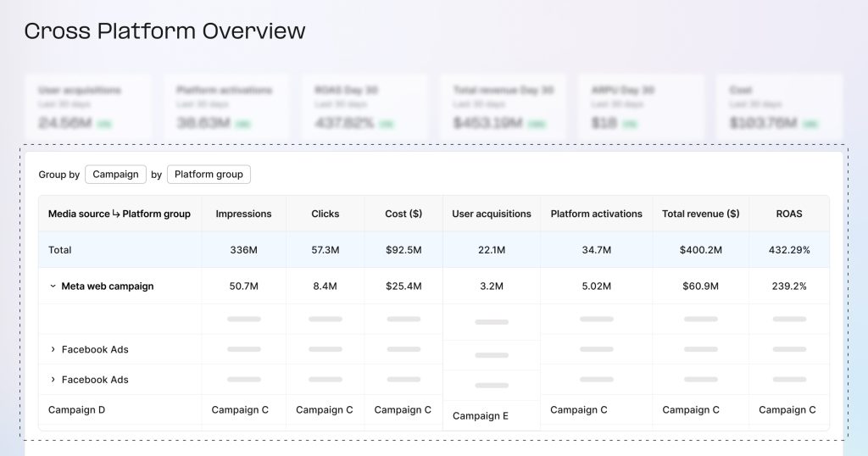Click Meta web campaign acquisitions 3.2M
Viewport: 868px width, 456px height.
pyautogui.click(x=492, y=286)
